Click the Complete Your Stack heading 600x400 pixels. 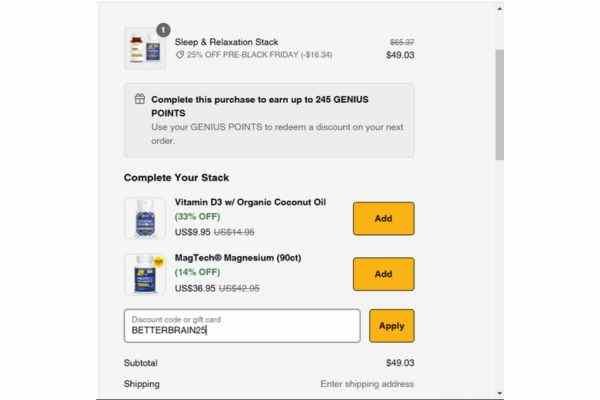[x=176, y=178]
